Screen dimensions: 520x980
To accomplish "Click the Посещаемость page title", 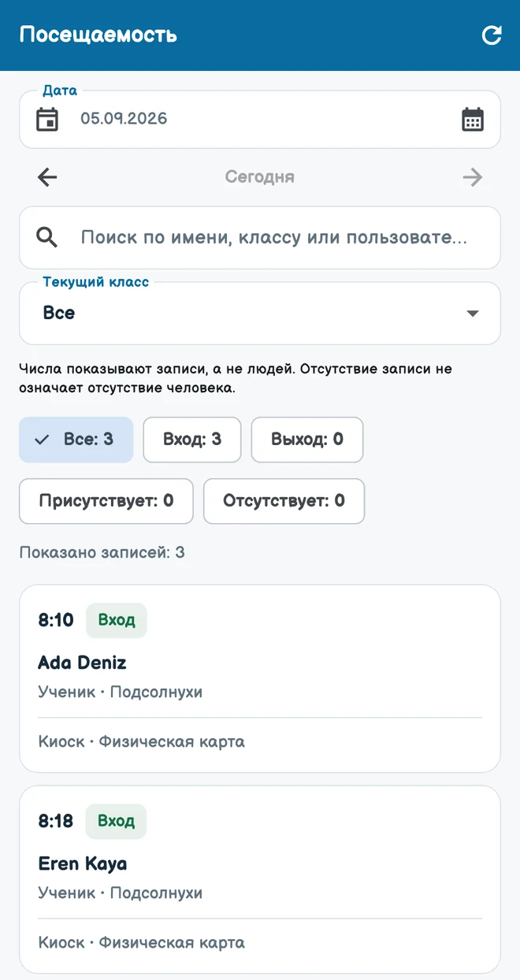I will 98,35.
